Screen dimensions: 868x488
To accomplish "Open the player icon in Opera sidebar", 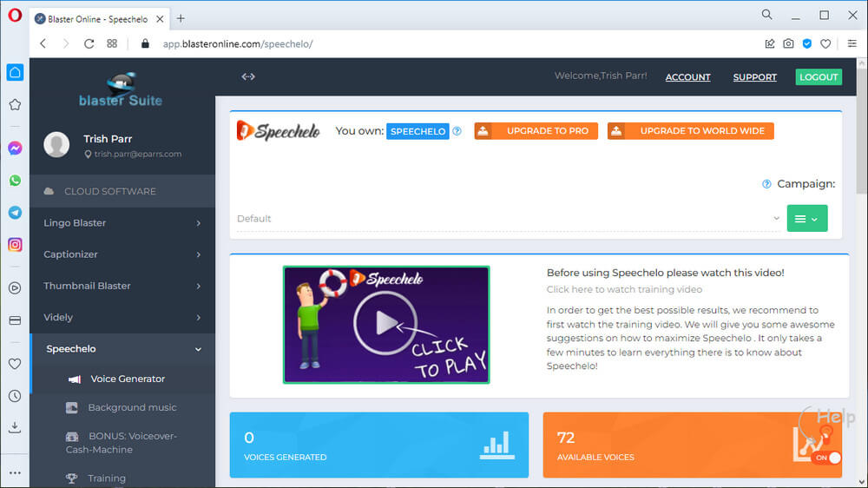I will (x=15, y=288).
